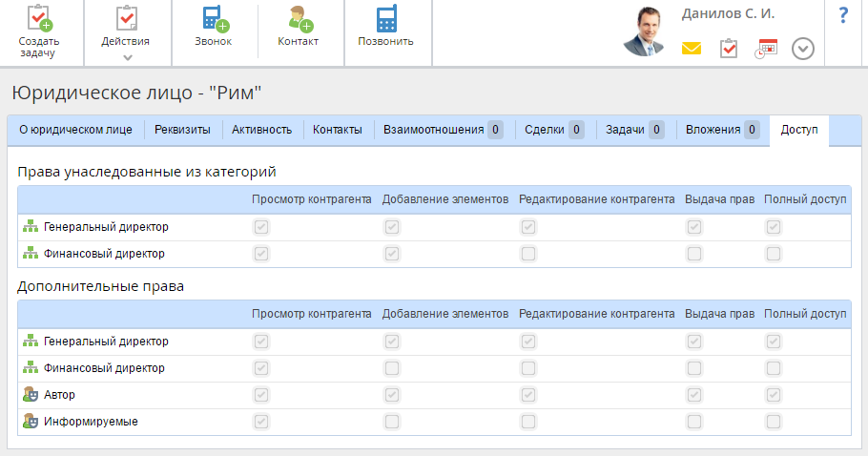Open tasks checklist icon under user name
Viewport: 868px width, 456px height.
(729, 48)
